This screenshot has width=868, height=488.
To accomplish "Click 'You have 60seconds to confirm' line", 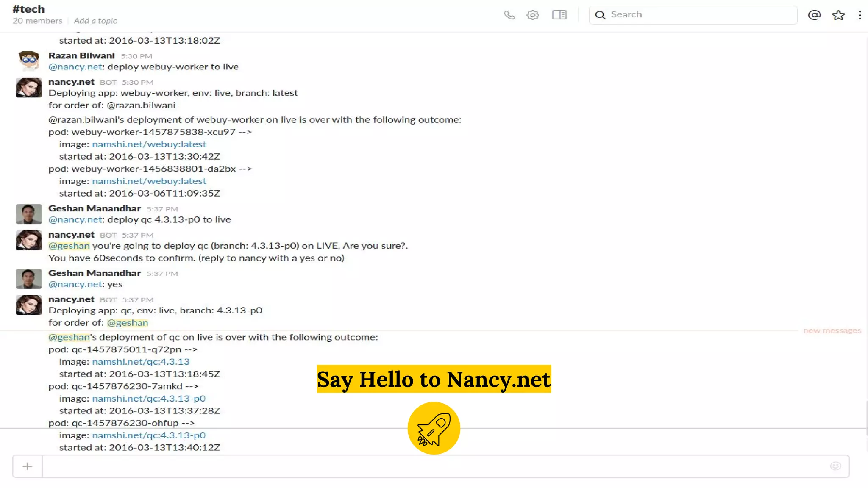I will click(x=196, y=258).
